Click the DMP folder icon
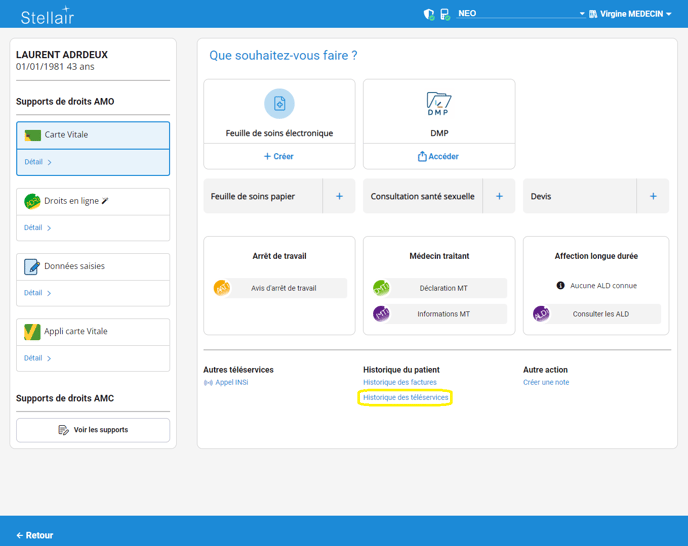The width and height of the screenshot is (688, 546). [439, 103]
